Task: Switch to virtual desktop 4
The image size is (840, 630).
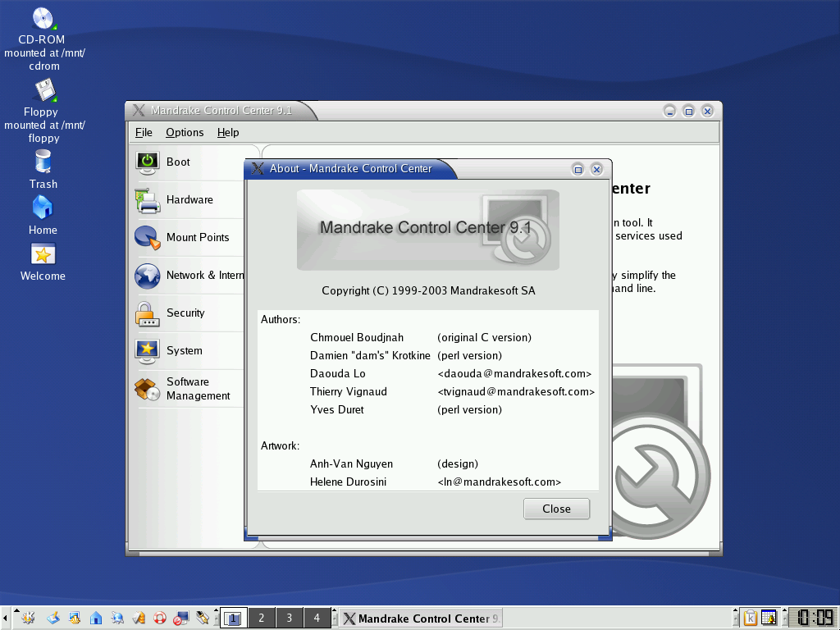Action: 317,618
